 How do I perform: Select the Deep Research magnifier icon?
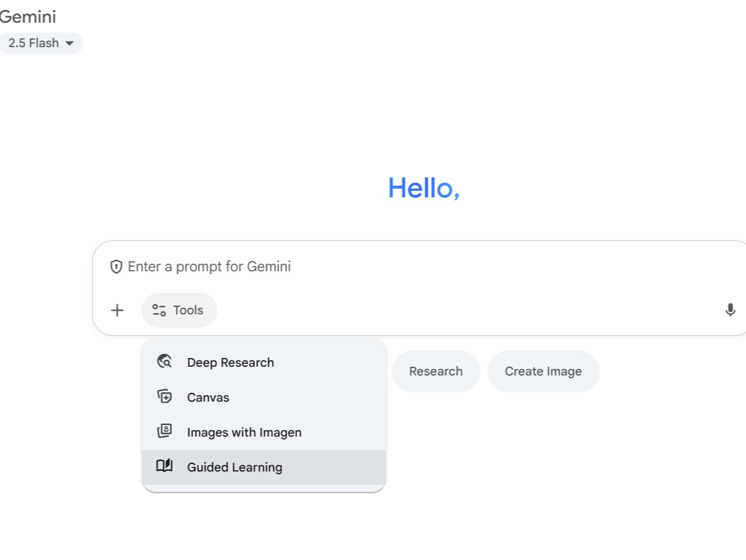pos(164,361)
